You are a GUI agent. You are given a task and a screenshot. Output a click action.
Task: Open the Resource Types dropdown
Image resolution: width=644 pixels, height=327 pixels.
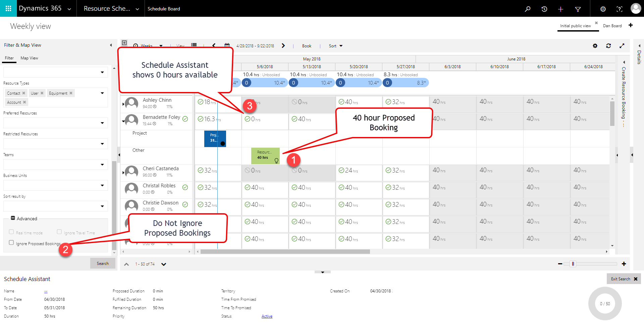tap(102, 93)
